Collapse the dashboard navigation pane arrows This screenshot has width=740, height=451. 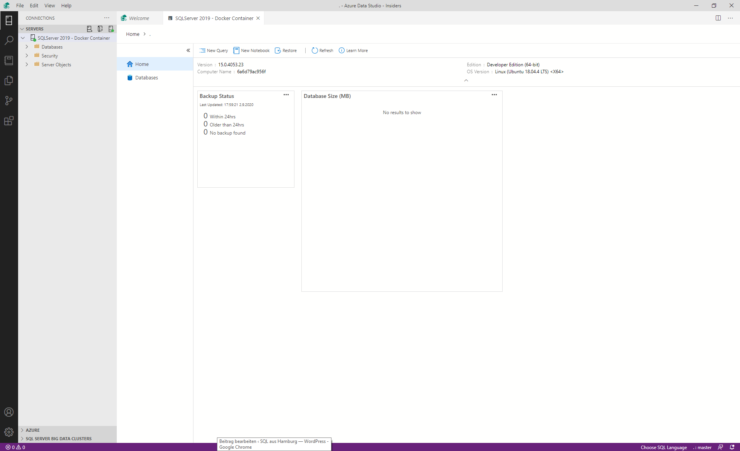[188, 50]
